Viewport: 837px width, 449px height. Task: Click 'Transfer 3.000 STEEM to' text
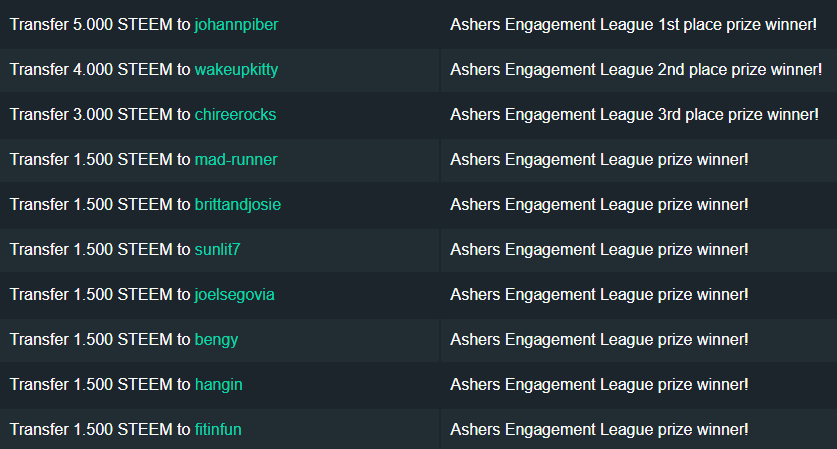tap(100, 114)
